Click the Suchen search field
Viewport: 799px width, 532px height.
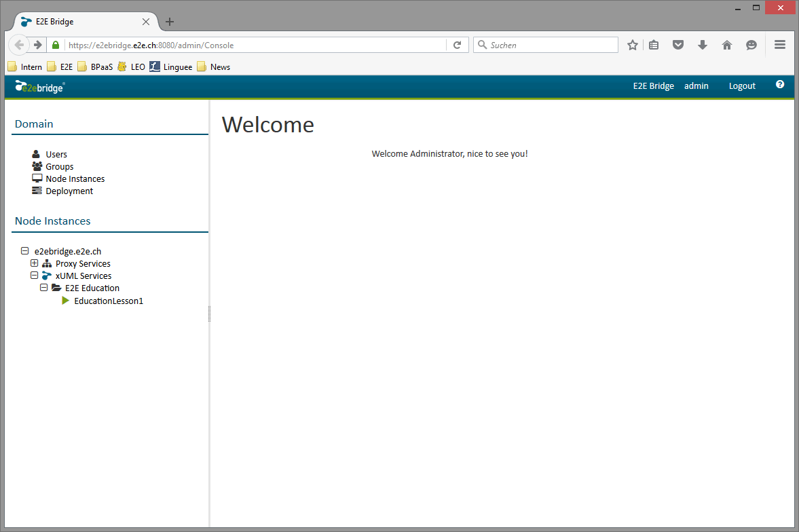point(543,45)
